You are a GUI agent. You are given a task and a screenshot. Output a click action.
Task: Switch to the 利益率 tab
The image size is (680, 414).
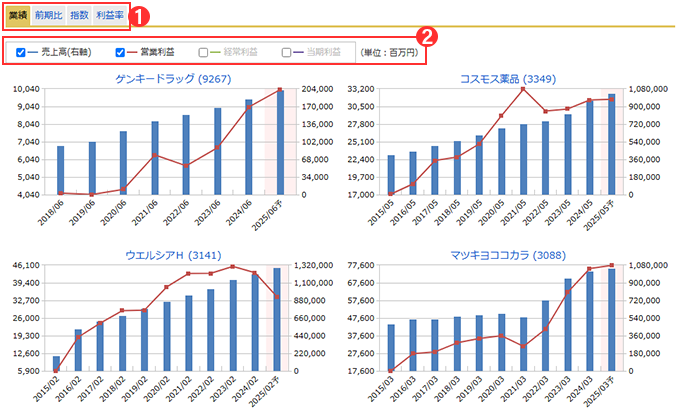click(x=110, y=16)
